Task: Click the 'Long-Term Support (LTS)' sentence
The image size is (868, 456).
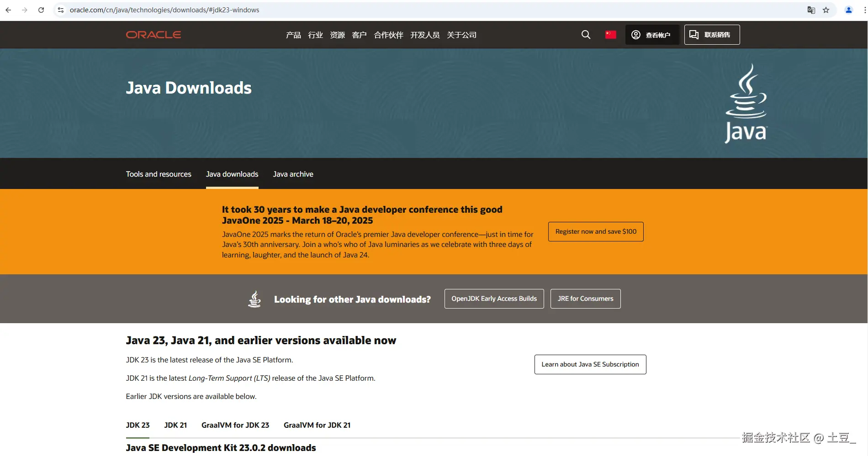Action: (251, 378)
